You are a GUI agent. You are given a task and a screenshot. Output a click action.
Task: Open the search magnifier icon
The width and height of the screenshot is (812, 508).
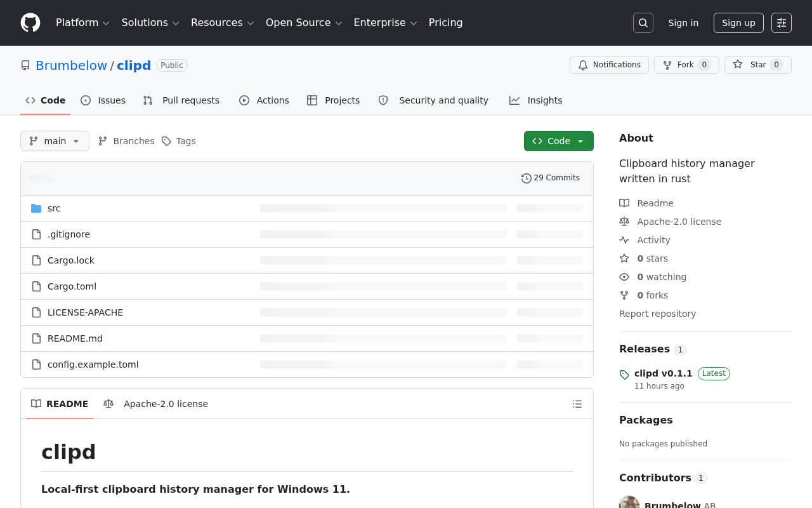pos(643,23)
